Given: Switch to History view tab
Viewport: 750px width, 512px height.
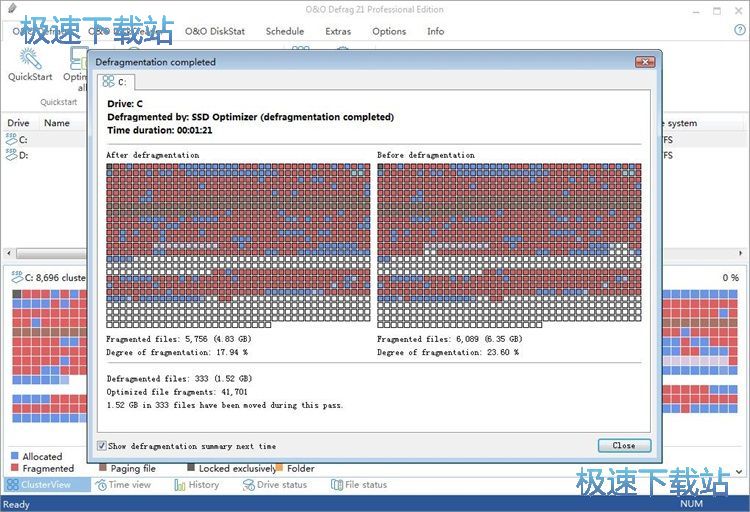Looking at the screenshot, I should pyautogui.click(x=197, y=485).
